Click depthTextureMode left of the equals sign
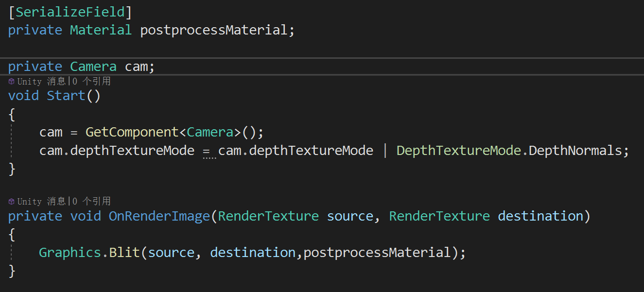The height and width of the screenshot is (292, 644). click(x=132, y=151)
